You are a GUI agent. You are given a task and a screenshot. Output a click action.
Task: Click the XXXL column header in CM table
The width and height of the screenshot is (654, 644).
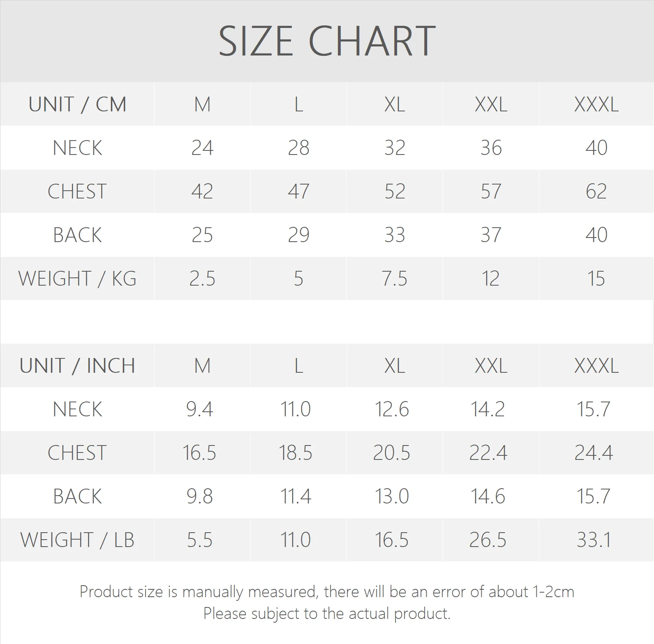pos(596,104)
